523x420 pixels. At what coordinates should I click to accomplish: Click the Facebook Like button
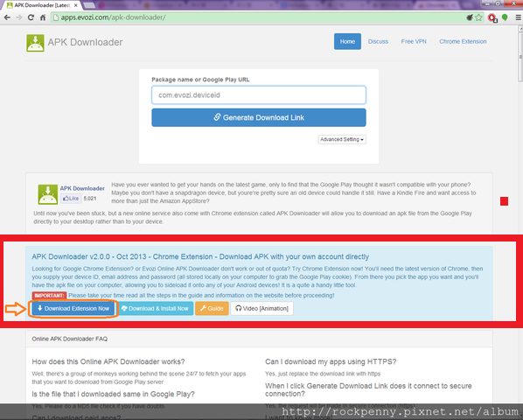[x=71, y=198]
